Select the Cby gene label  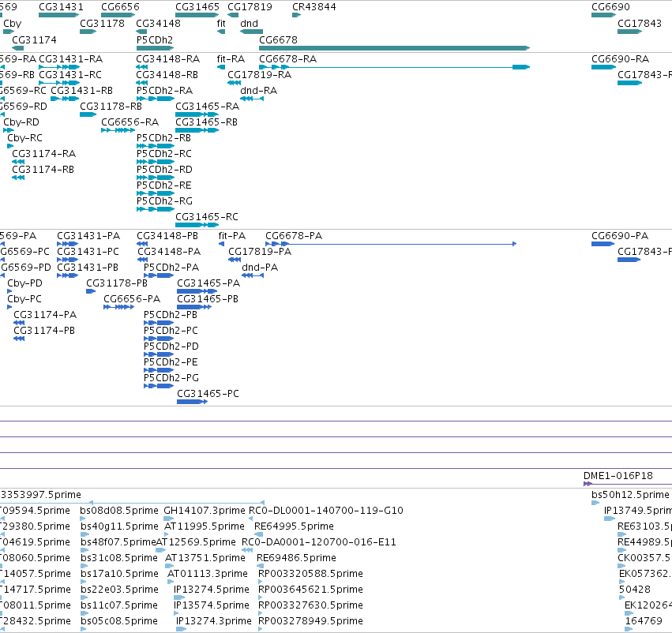coord(12,24)
